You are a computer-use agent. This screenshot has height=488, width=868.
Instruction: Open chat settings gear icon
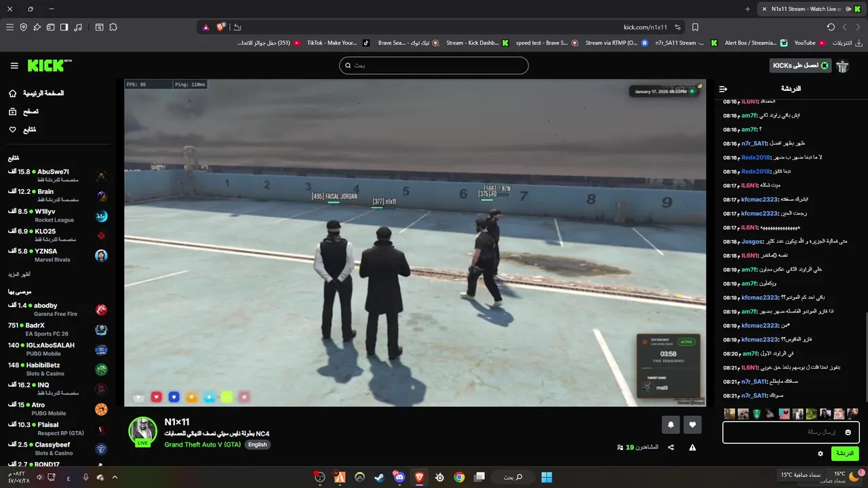[821, 453]
